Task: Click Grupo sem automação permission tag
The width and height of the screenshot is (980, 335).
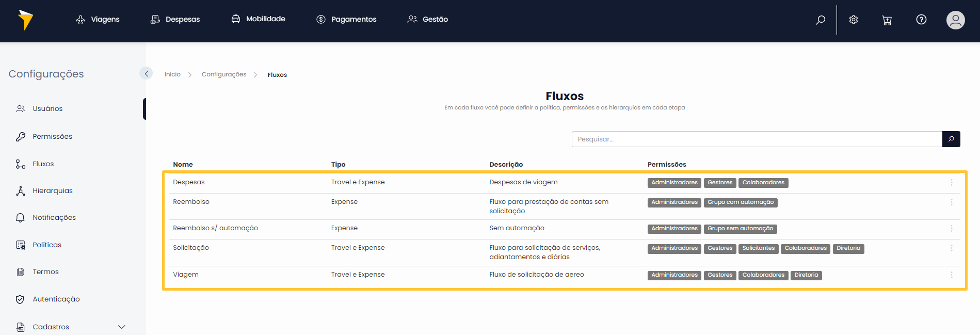Action: (741, 229)
